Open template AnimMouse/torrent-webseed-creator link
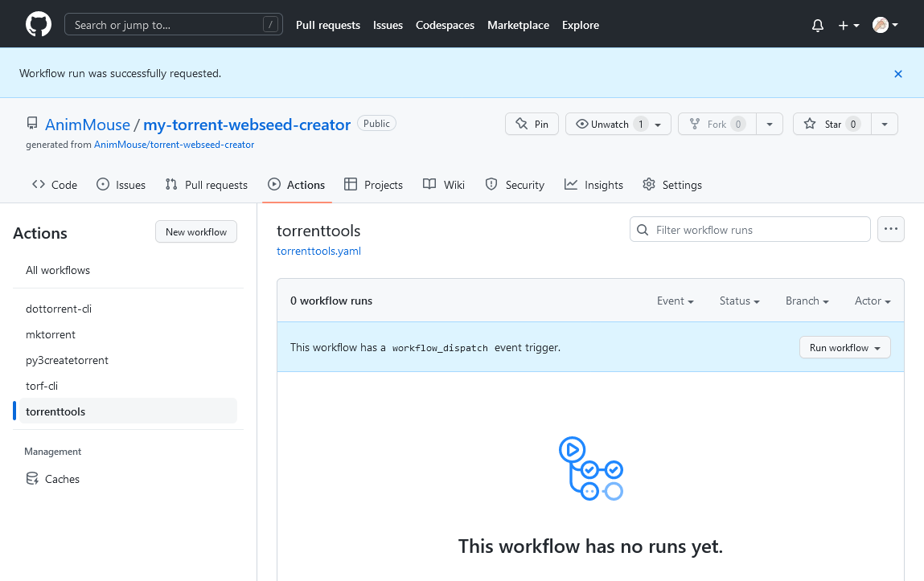 174,145
